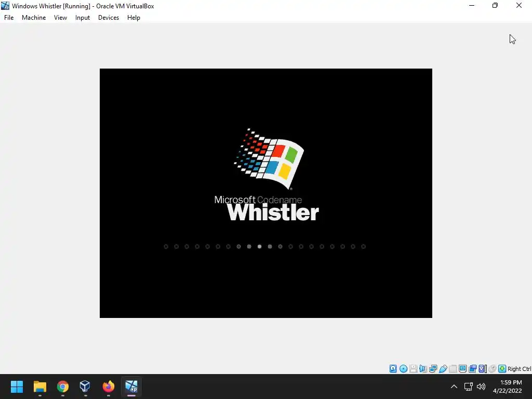Screen dimensions: 532x399
Task: Minimize the VirtualBox window
Action: pyautogui.click(x=472, y=5)
